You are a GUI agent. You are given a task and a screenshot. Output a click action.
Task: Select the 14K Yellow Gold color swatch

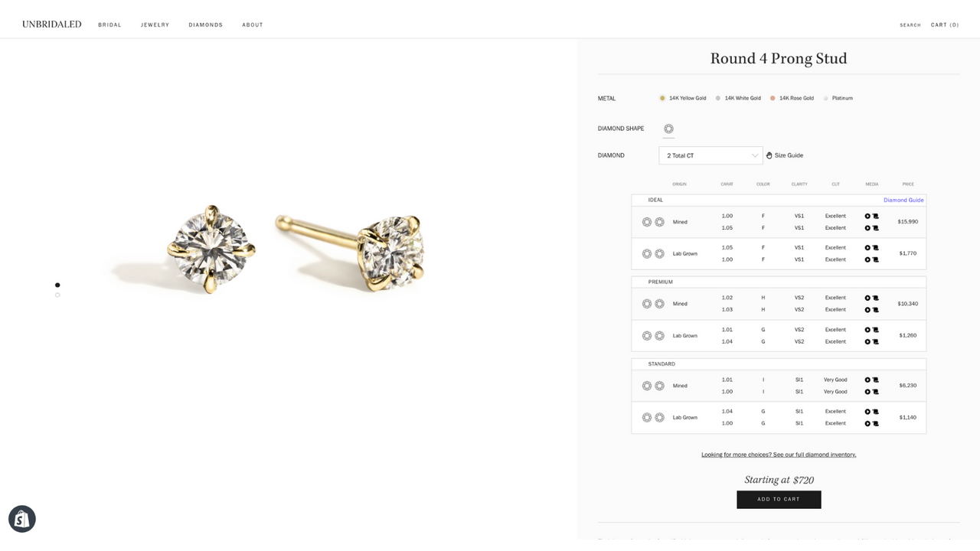(x=662, y=98)
